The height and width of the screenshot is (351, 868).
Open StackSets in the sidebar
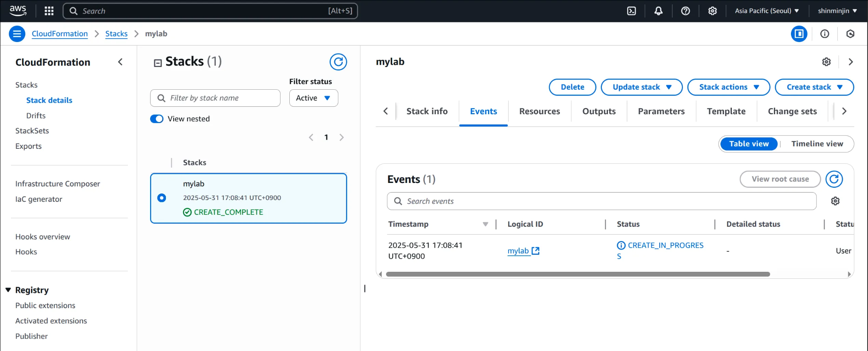[x=32, y=131]
